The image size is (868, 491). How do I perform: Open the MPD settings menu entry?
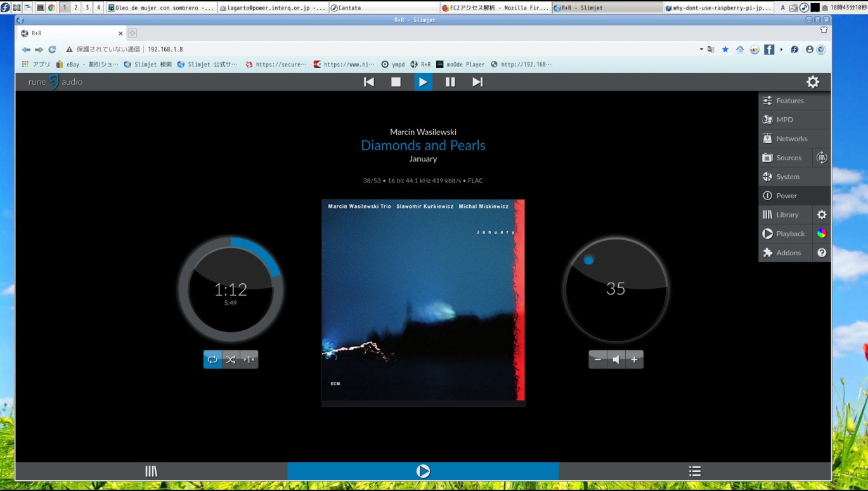[x=784, y=120]
